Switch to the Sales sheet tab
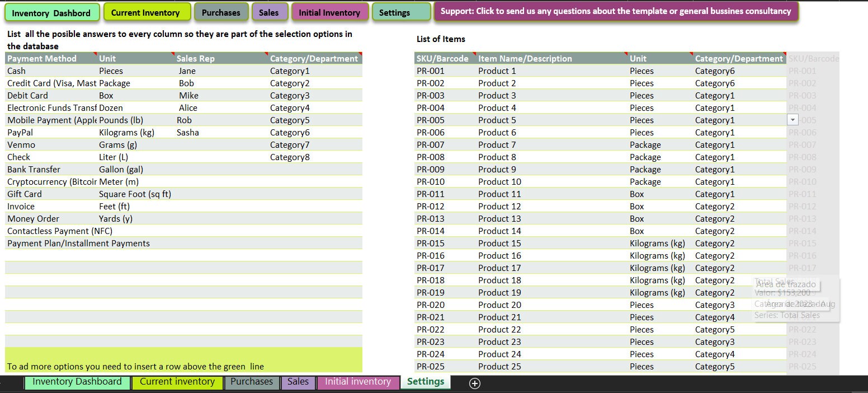The image size is (868, 393). point(298,381)
